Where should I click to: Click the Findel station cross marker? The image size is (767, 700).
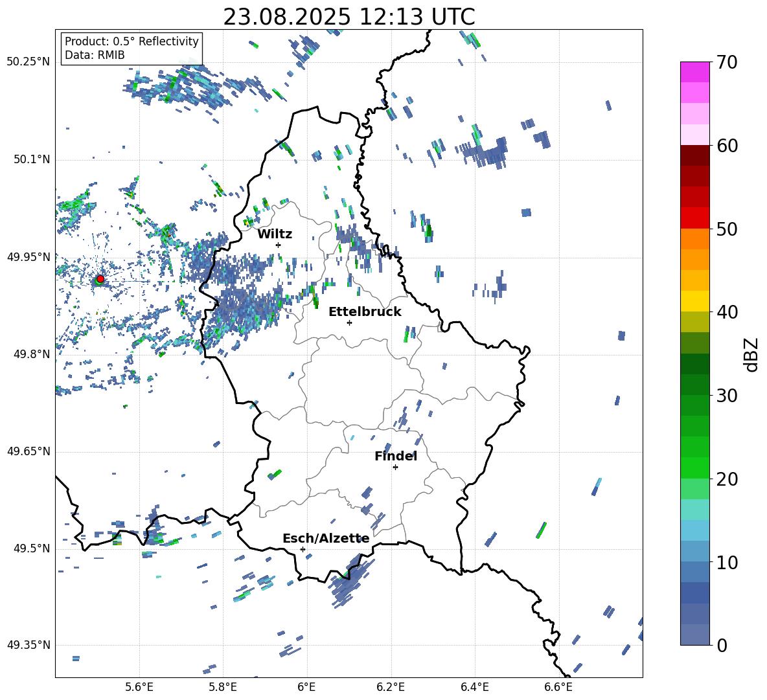(395, 468)
